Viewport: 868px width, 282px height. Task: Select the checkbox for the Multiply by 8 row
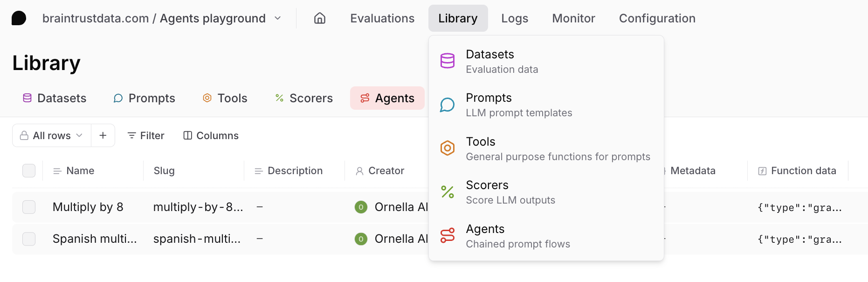[x=29, y=207]
